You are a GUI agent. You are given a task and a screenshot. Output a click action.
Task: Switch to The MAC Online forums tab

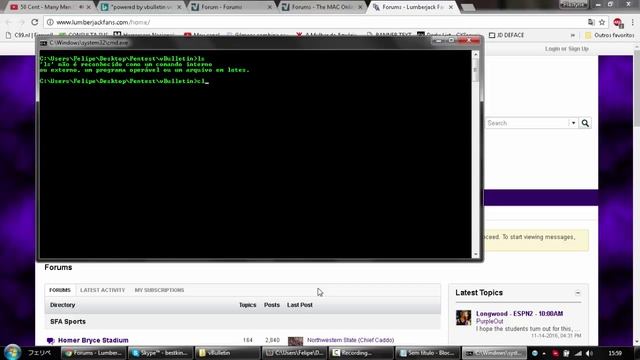(322, 7)
